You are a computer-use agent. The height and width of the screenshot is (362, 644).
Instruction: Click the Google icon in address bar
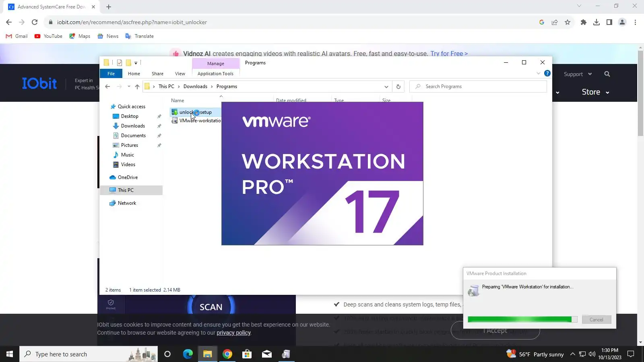542,22
